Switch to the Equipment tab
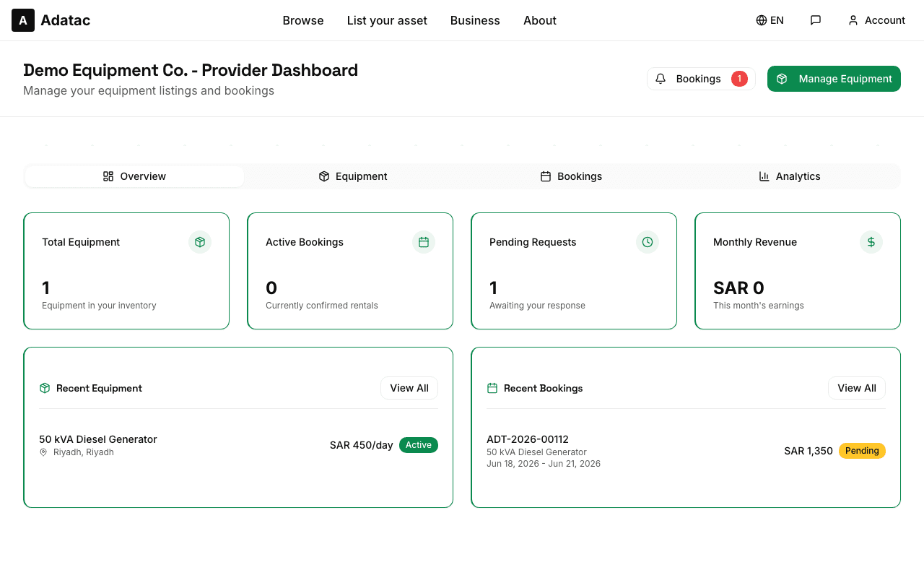 tap(353, 176)
